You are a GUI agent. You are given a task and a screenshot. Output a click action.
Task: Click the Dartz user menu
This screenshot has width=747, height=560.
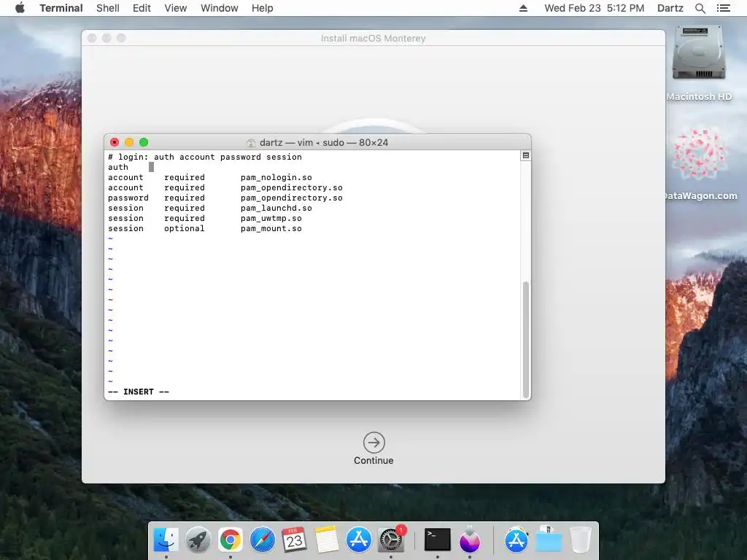(x=670, y=8)
